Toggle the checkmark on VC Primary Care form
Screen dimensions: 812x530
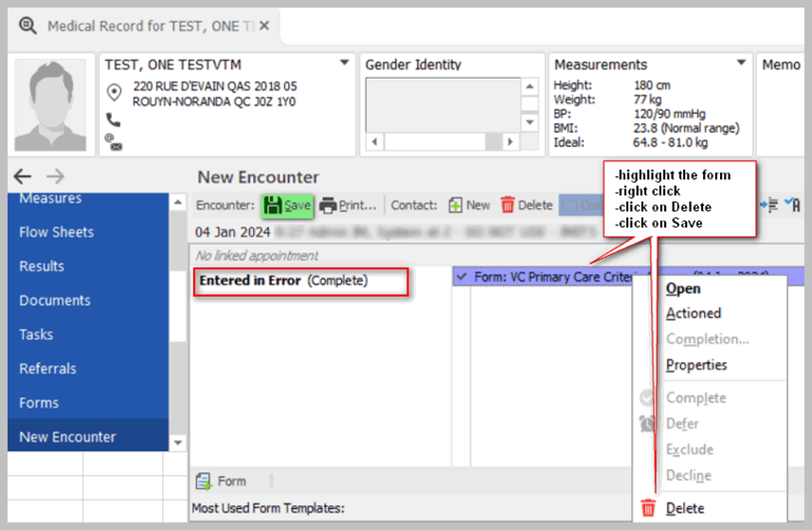[x=461, y=277]
